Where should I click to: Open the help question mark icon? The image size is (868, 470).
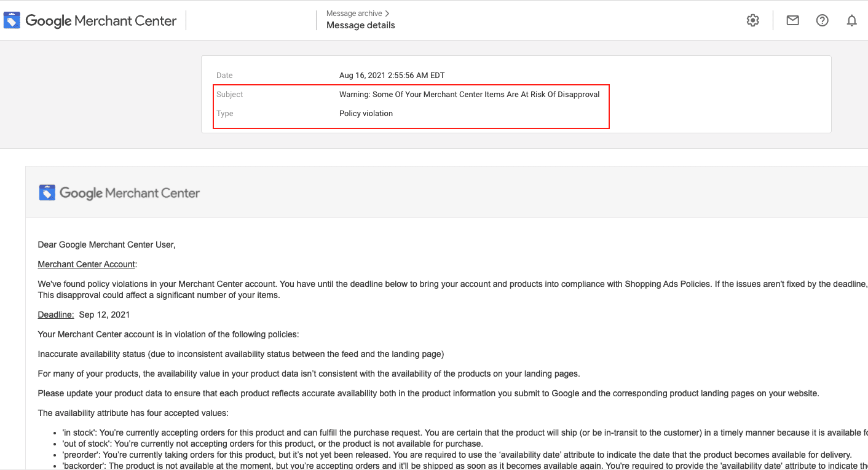point(823,20)
